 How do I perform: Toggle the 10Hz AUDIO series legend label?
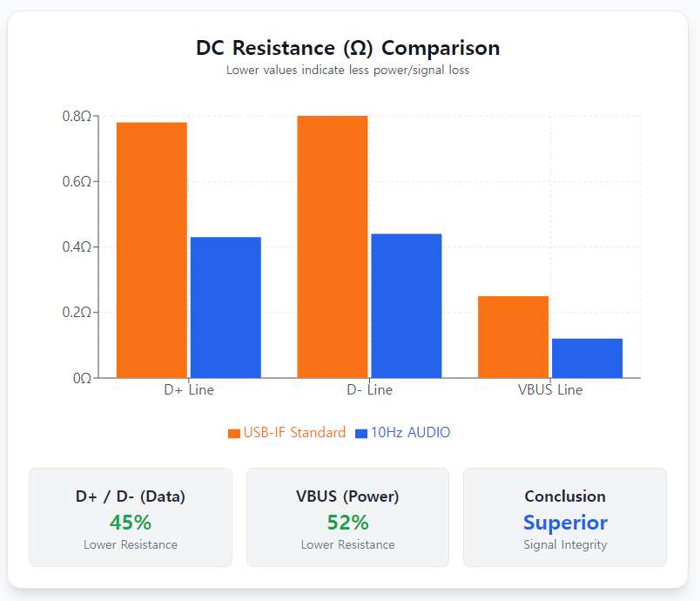click(x=410, y=433)
